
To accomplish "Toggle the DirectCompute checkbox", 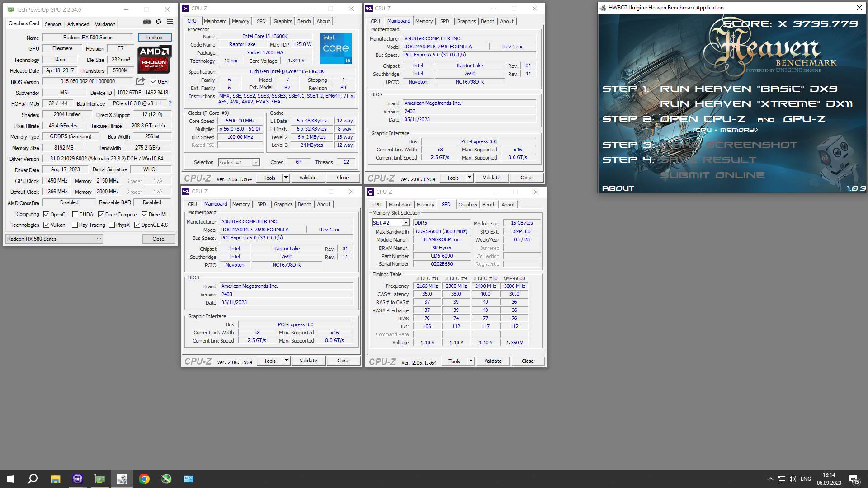I will (101, 215).
